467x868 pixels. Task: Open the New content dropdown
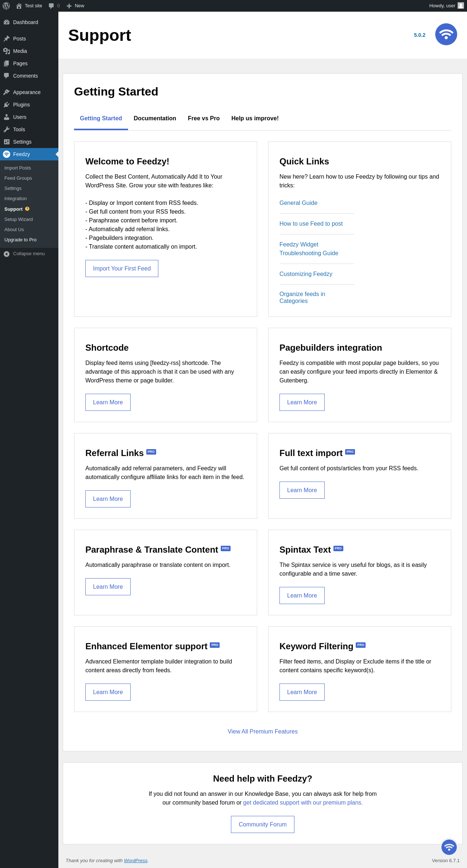pos(76,6)
